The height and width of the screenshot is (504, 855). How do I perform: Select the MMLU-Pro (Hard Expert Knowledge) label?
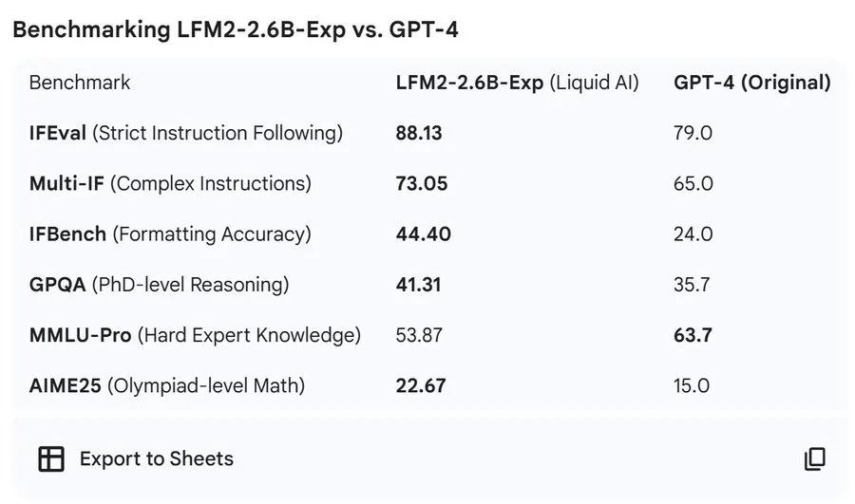click(195, 335)
